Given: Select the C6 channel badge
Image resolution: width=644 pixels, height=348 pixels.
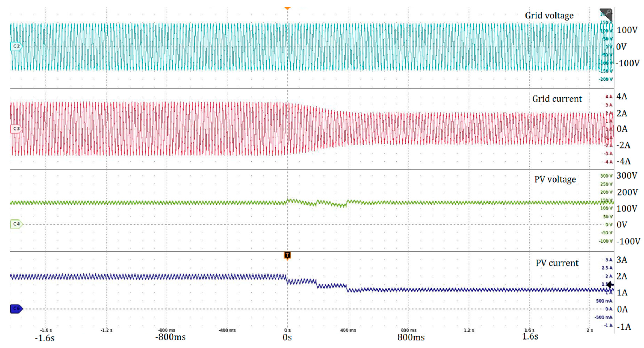Looking at the screenshot, I should coord(16,308).
